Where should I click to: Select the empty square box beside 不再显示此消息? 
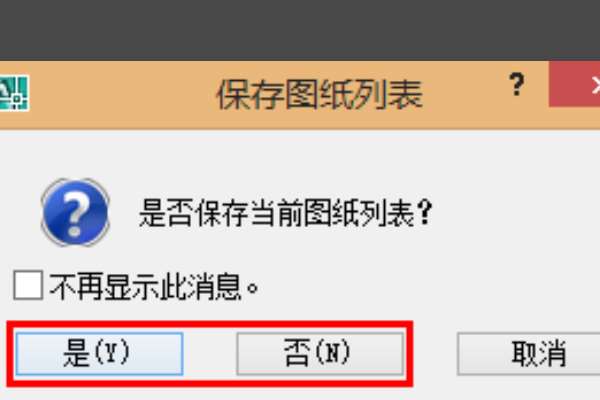click(x=28, y=286)
